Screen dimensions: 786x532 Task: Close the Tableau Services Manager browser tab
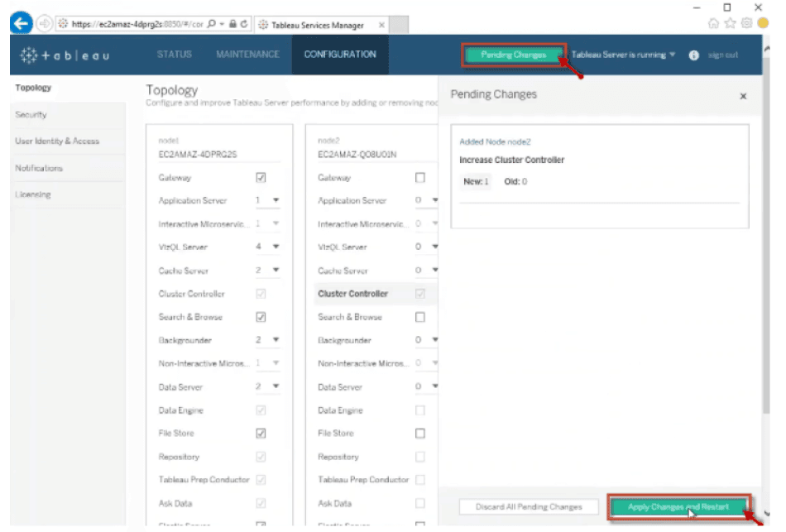click(x=381, y=25)
